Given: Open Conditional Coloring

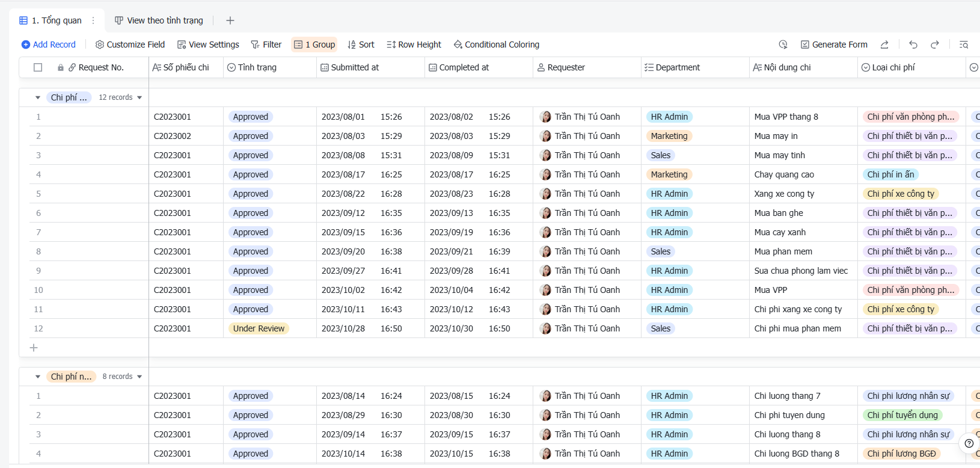Looking at the screenshot, I should pos(497,45).
